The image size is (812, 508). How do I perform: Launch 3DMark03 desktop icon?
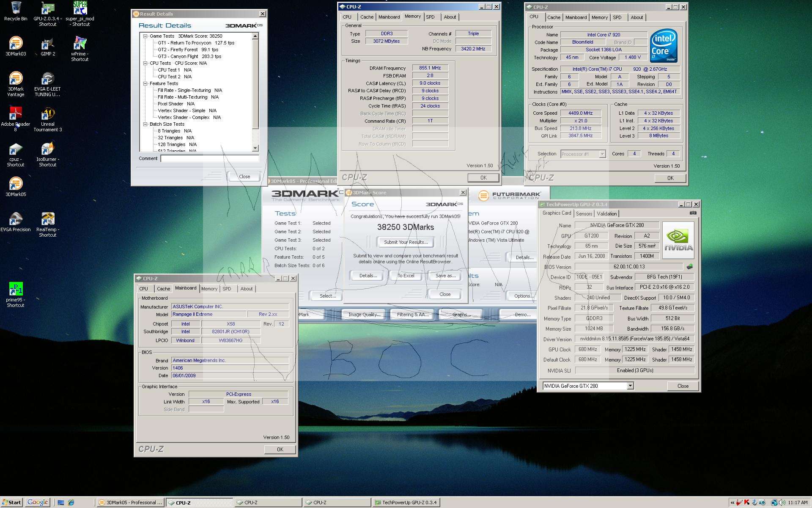[16, 47]
